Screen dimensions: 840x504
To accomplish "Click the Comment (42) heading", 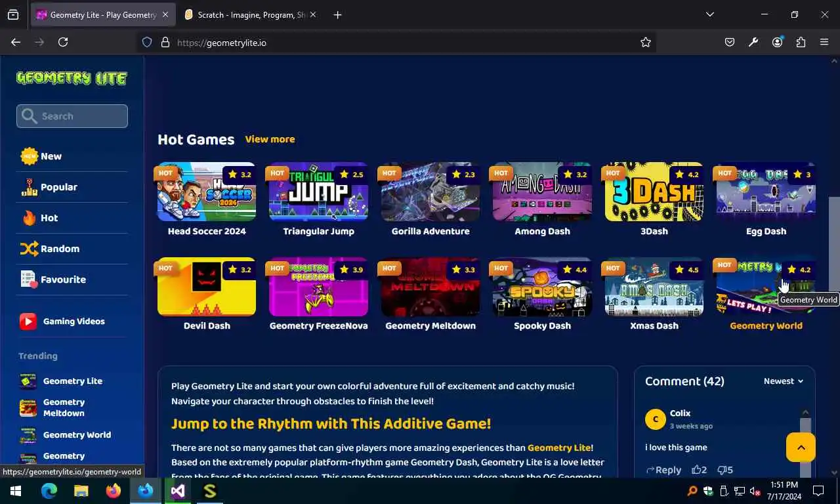I will coord(684,381).
